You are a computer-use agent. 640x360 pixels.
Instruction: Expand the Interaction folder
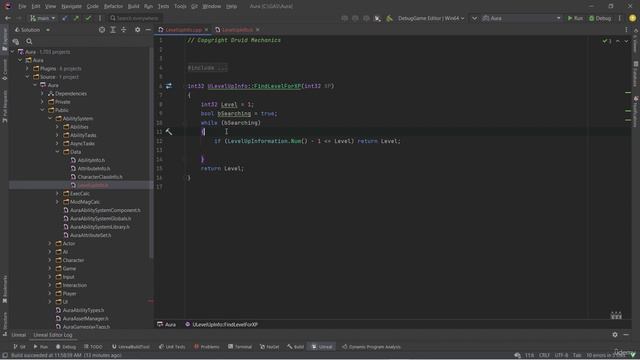point(50,285)
